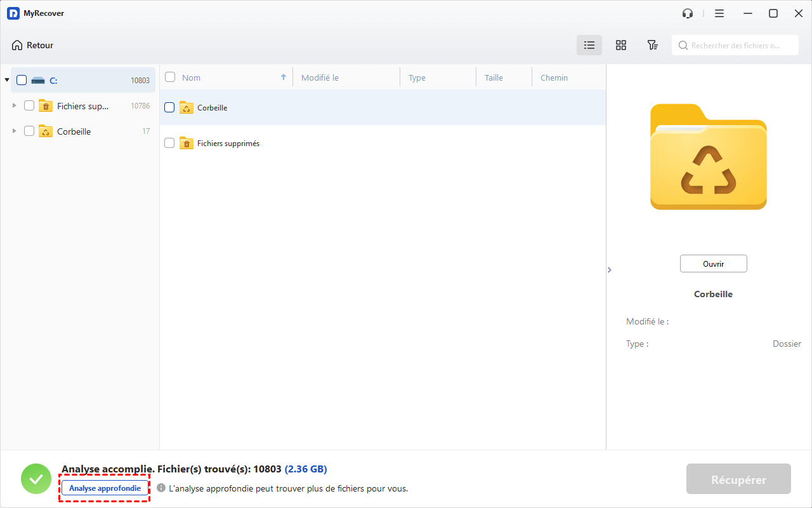812x508 pixels.
Task: Sort by the Modifié le column
Action: point(320,77)
